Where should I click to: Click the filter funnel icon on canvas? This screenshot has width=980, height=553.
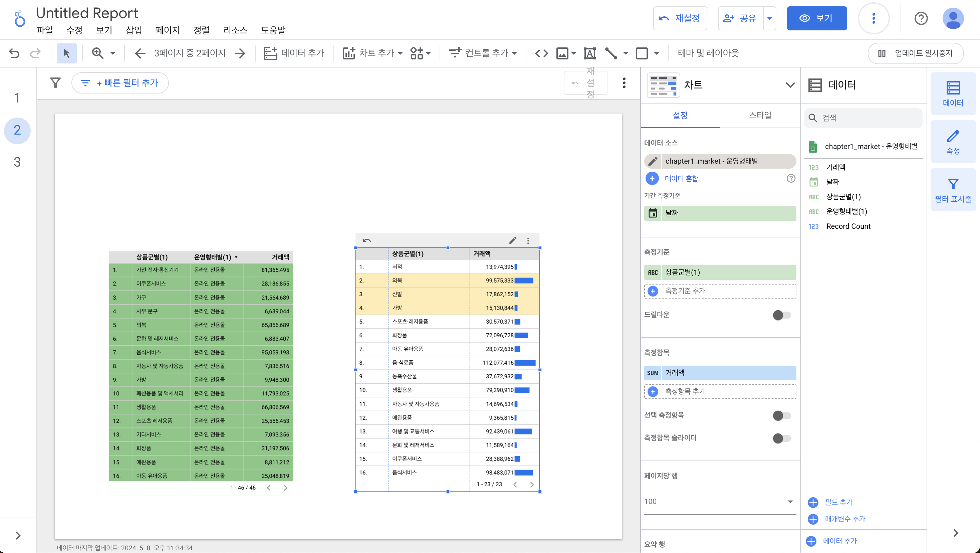55,82
